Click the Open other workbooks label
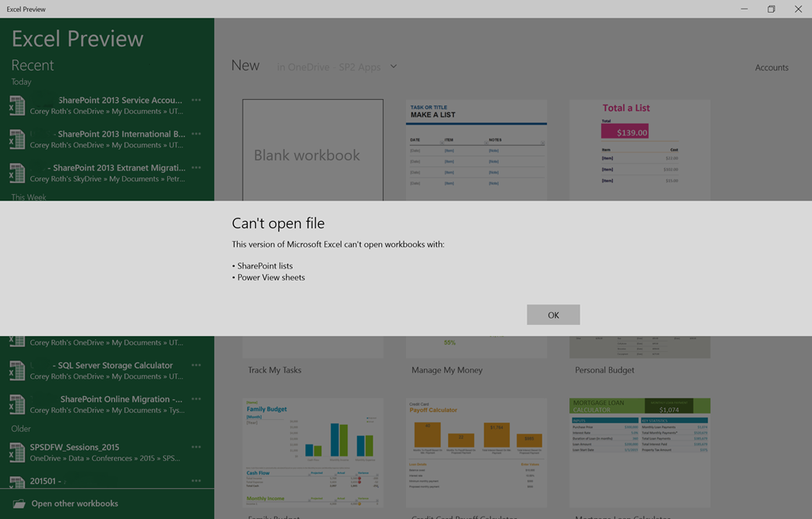 pyautogui.click(x=75, y=503)
